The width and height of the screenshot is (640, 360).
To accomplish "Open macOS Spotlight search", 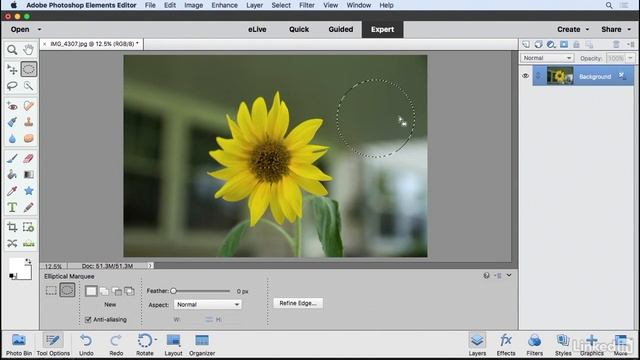I will tap(609, 5).
